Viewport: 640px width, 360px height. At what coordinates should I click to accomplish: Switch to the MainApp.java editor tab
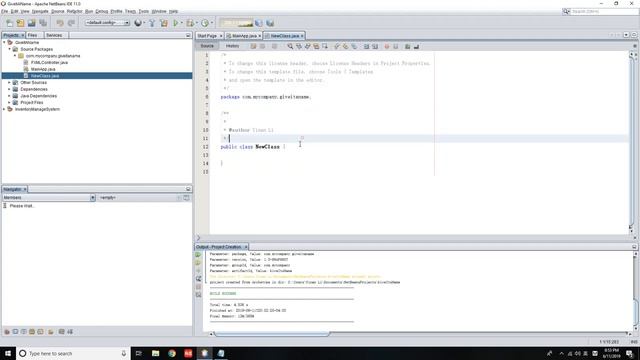(244, 36)
